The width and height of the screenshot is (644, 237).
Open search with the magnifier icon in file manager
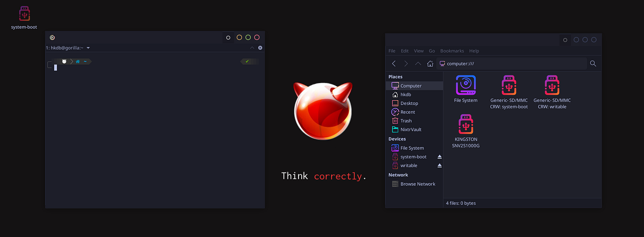[593, 63]
